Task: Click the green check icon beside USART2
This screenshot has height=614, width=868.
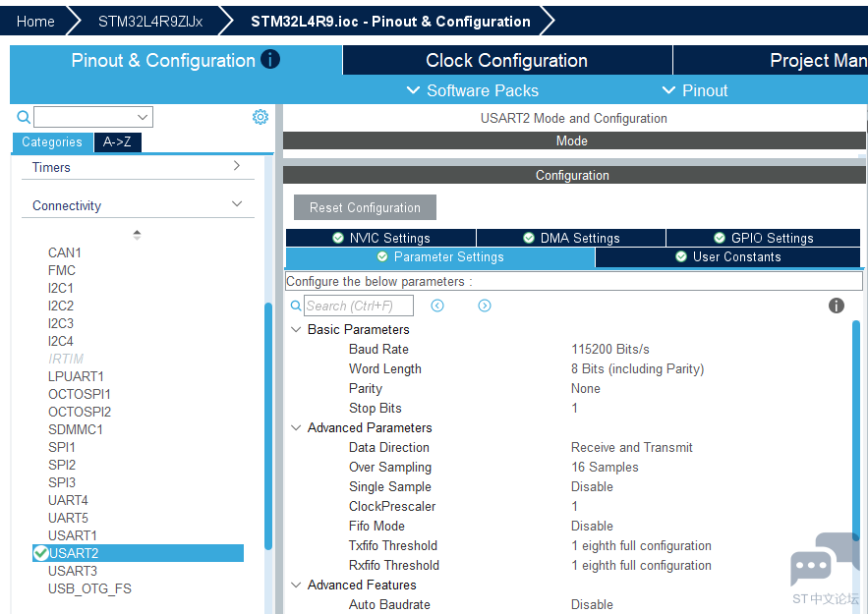Action: [x=40, y=553]
